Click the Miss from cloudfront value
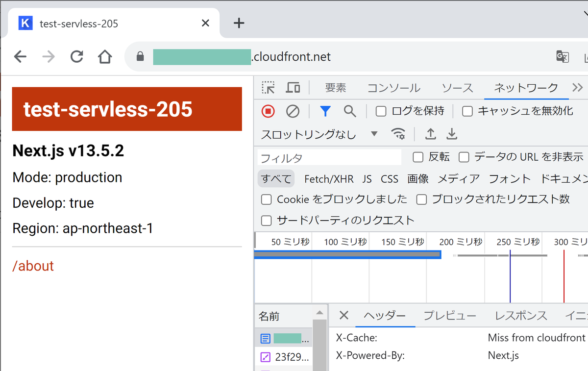This screenshot has height=371, width=588. 537,338
